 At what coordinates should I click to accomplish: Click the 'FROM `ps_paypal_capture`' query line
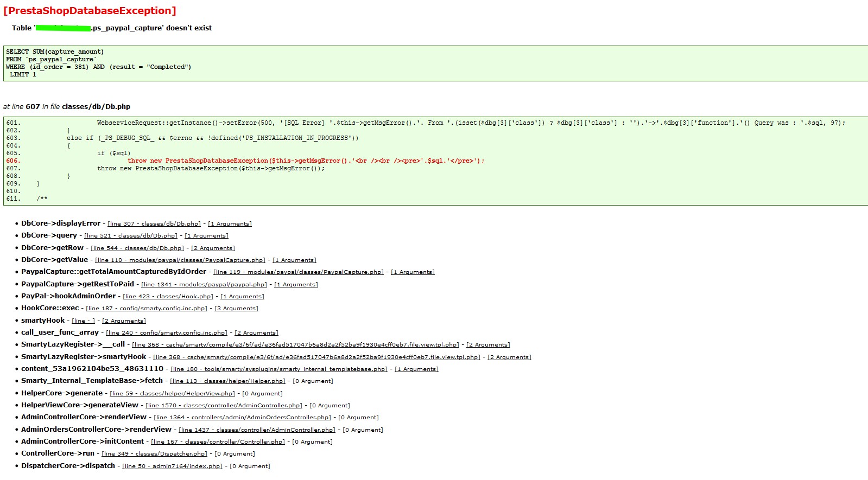(x=52, y=60)
